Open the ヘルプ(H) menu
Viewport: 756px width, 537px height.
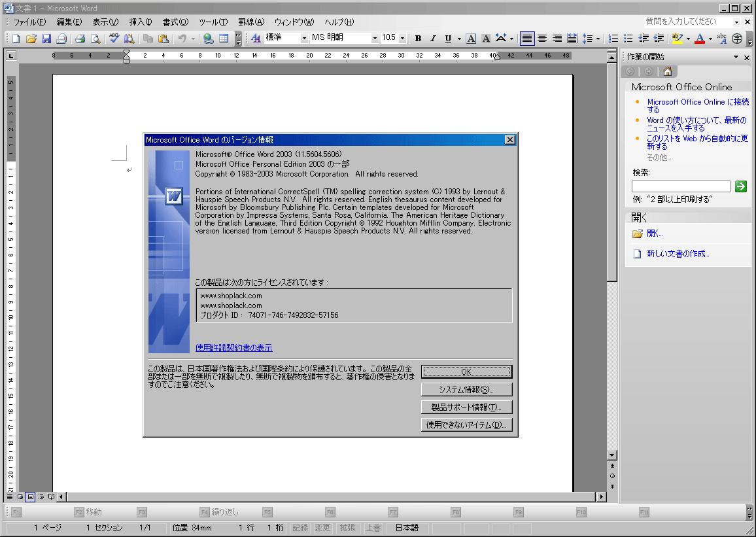coord(339,22)
